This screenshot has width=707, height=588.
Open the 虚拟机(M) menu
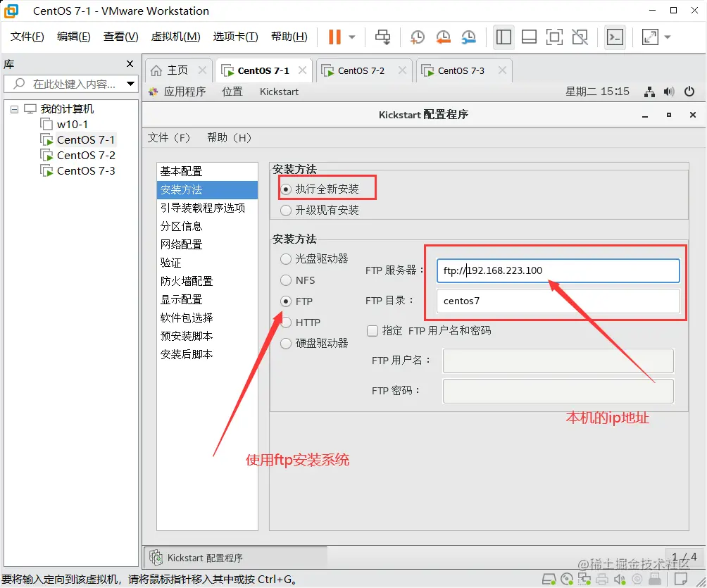175,37
